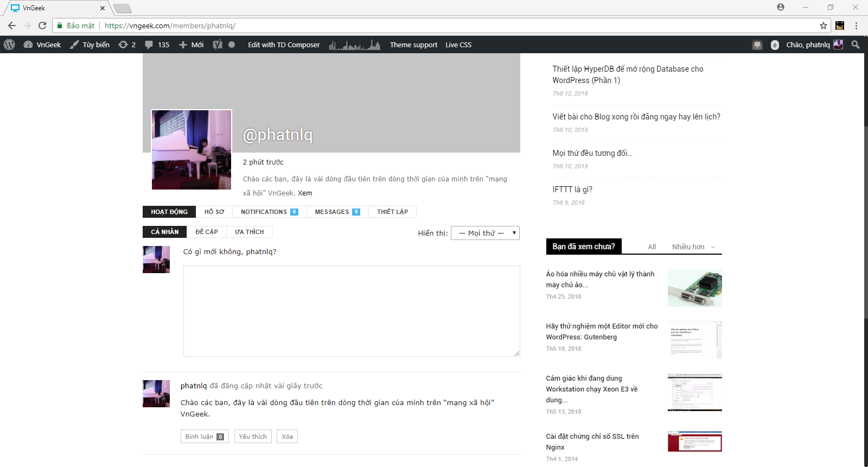The width and height of the screenshot is (868, 467).
Task: Click the status update text area
Action: click(x=352, y=311)
